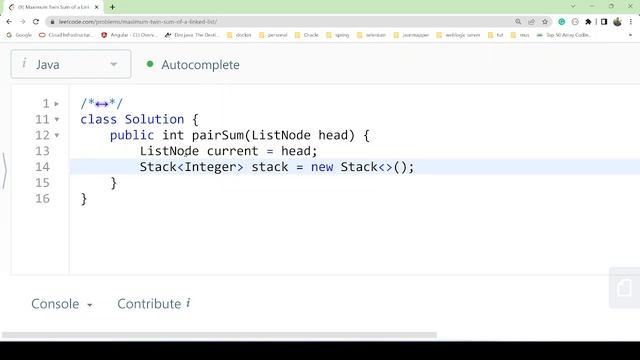Click the Contribute link
The width and height of the screenshot is (640, 360).
149,304
